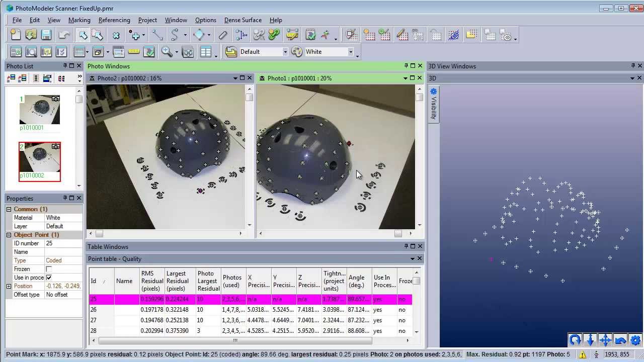644x362 pixels.
Task: Click the Visibility gear icon in 3D view
Action: pyautogui.click(x=433, y=92)
